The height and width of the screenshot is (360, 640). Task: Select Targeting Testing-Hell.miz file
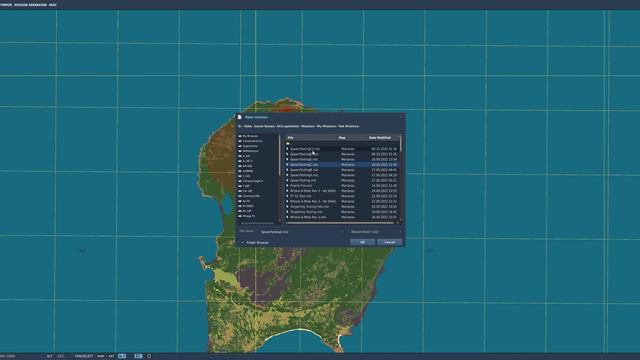tap(342, 207)
